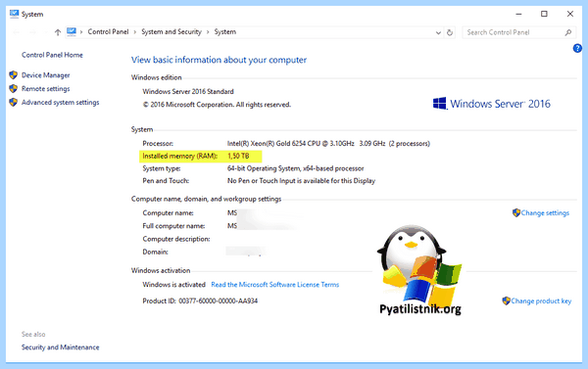The image size is (588, 369).
Task: Open Advanced system settings
Action: [60, 102]
